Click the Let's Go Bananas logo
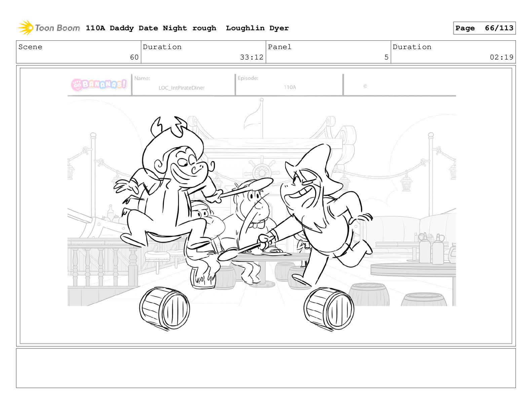 click(99, 84)
